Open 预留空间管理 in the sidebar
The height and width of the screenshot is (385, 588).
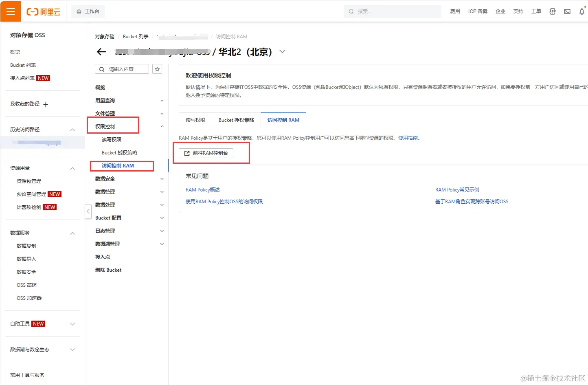31,194
